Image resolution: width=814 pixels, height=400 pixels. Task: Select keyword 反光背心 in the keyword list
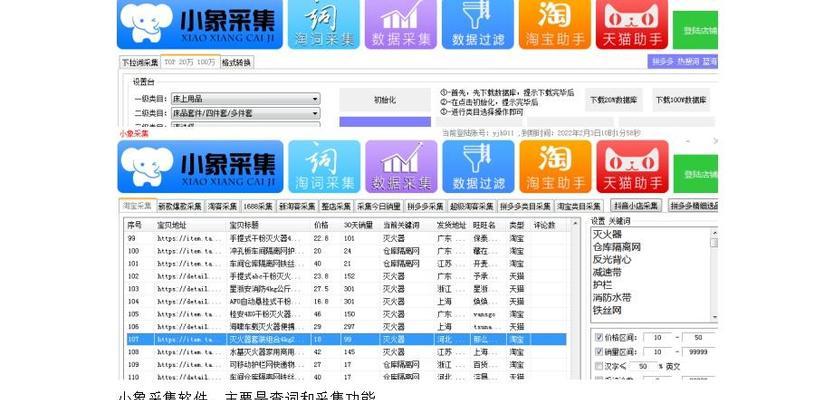click(x=612, y=259)
